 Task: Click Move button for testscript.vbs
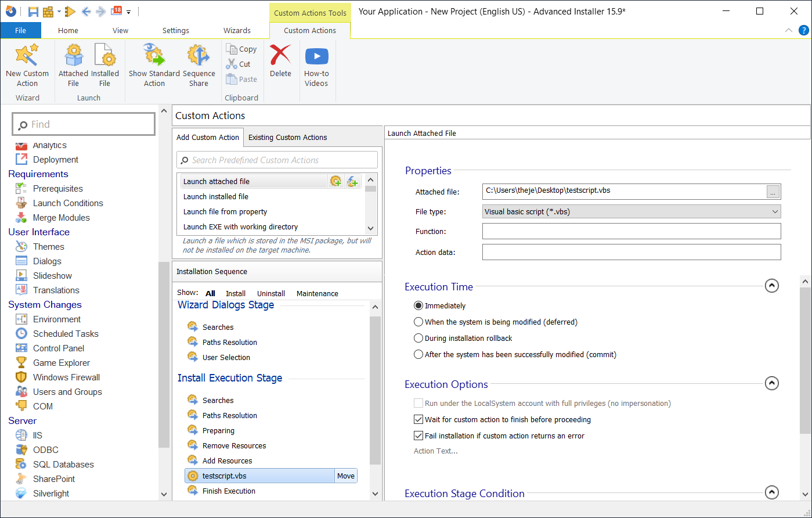tap(345, 476)
